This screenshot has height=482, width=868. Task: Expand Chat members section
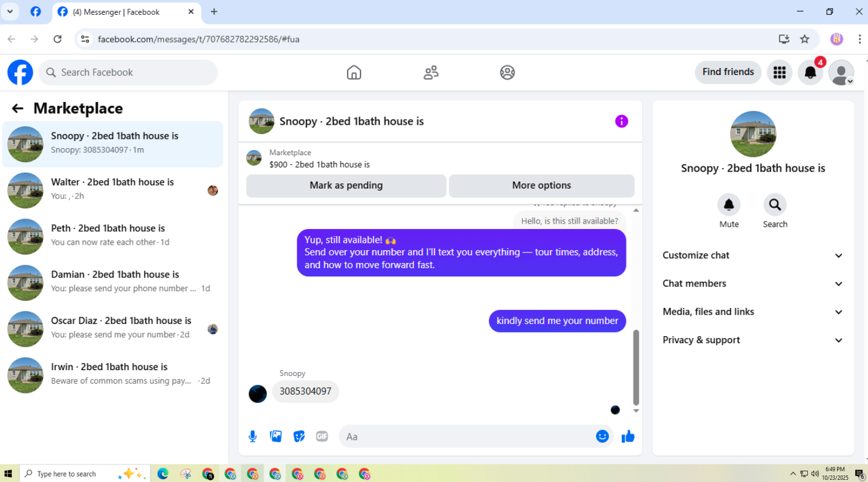tap(753, 283)
